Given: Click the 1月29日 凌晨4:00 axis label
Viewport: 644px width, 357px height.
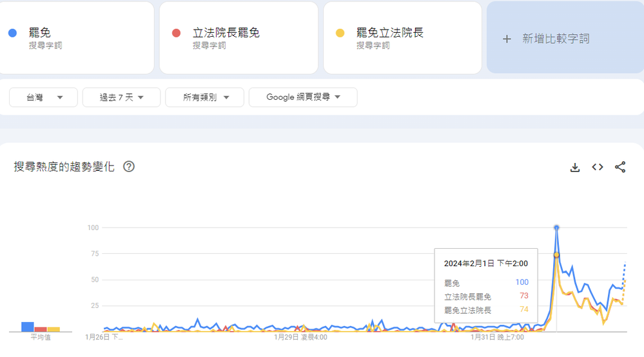Looking at the screenshot, I should [x=300, y=337].
